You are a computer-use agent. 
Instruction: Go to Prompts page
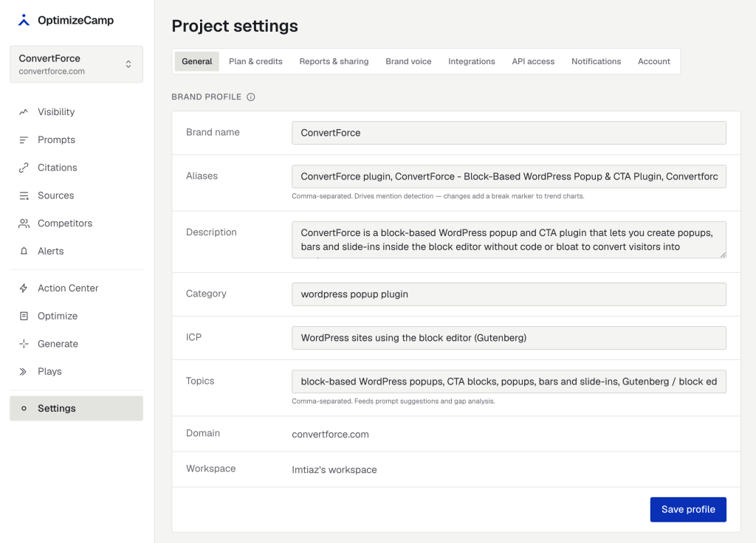pos(76,139)
